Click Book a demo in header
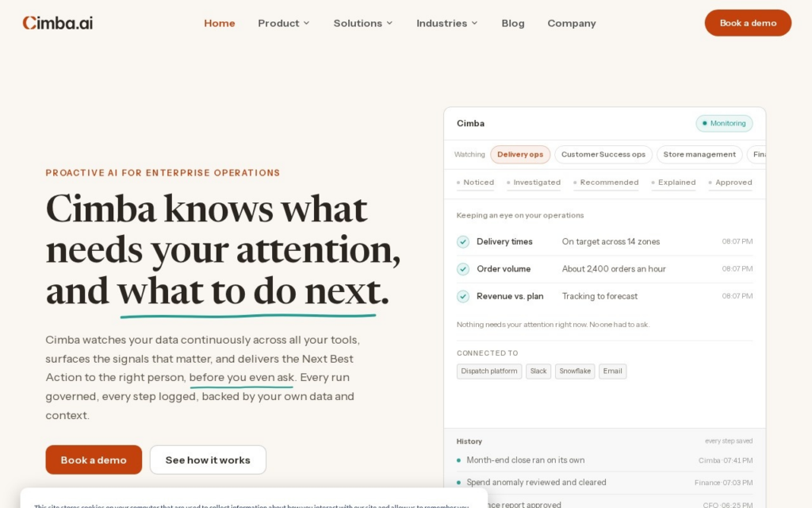 pyautogui.click(x=748, y=23)
